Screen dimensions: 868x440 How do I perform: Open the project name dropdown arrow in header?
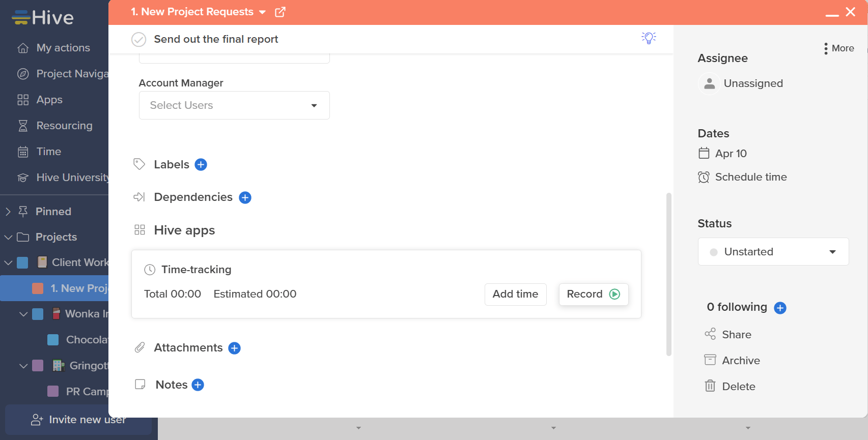tap(263, 12)
